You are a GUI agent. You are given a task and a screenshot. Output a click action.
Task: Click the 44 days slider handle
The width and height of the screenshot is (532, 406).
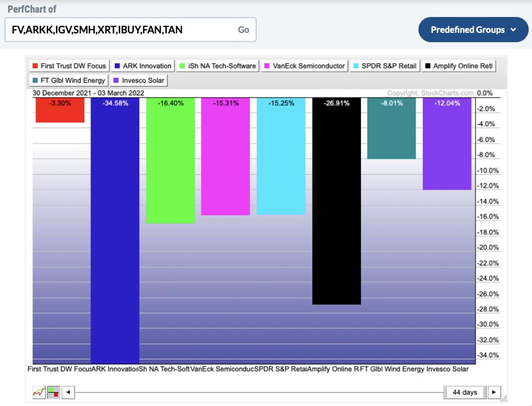[x=465, y=392]
